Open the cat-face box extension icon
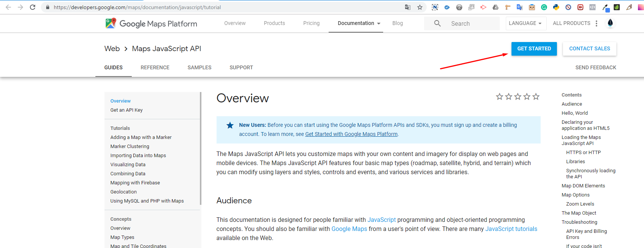 point(532,7)
